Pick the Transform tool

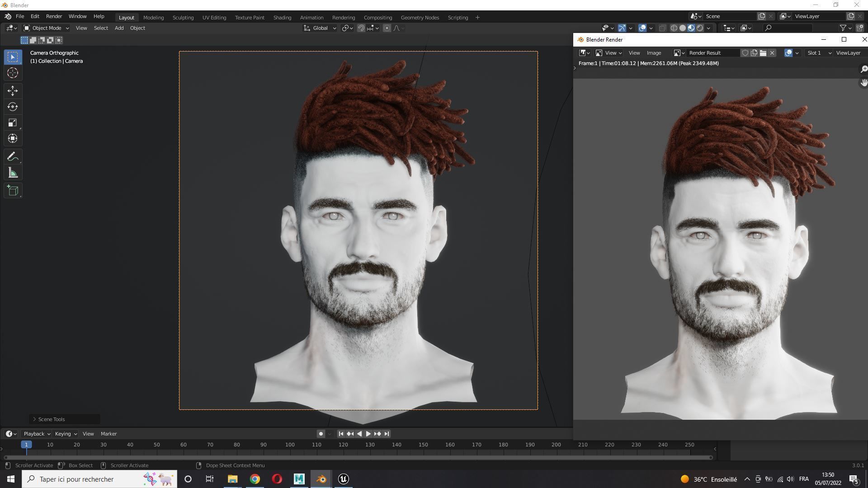(13, 138)
